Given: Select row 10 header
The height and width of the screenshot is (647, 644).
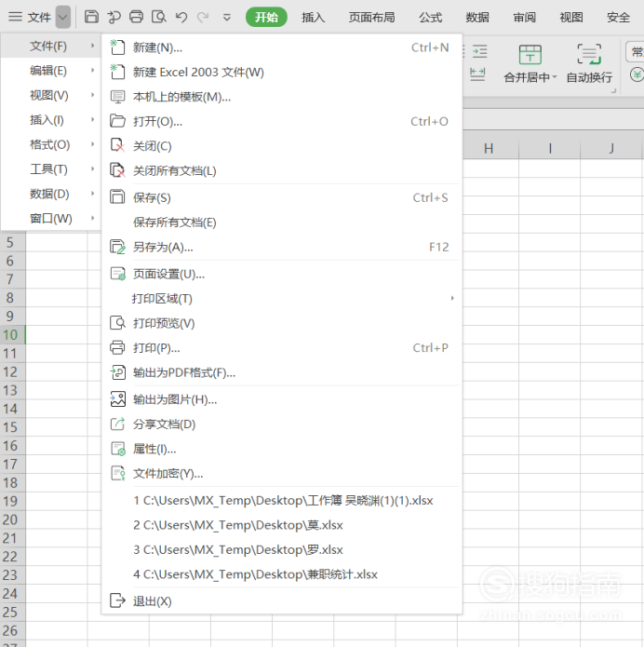Looking at the screenshot, I should coord(11,334).
